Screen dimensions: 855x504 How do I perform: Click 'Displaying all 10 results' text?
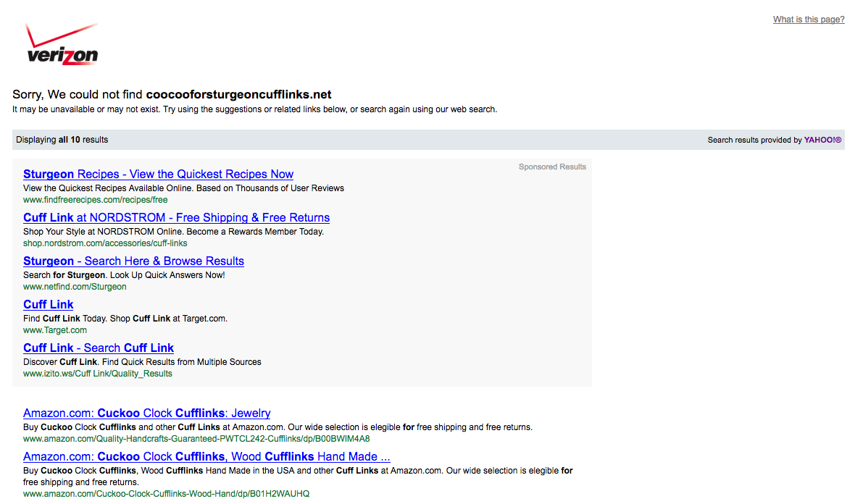tap(62, 140)
